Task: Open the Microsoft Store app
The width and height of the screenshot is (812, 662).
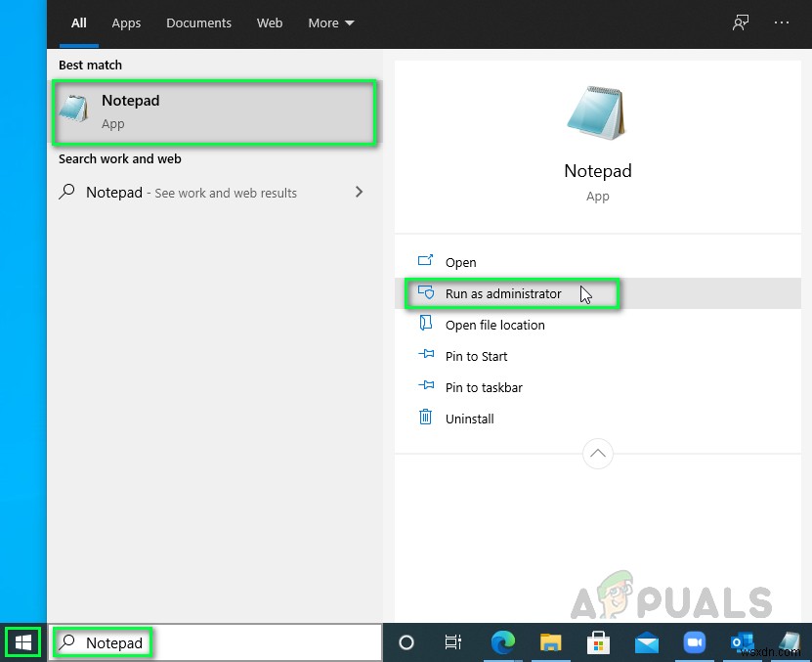Action: point(598,642)
